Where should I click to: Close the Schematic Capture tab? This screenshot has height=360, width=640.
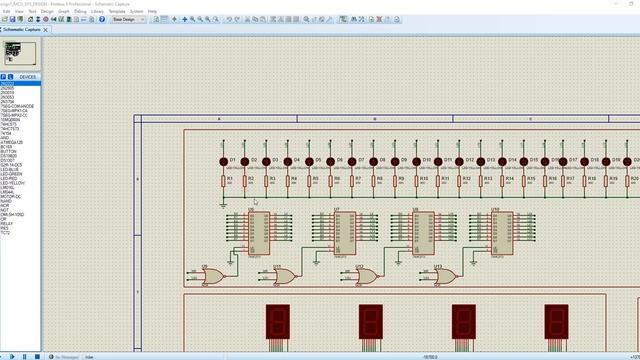point(45,30)
